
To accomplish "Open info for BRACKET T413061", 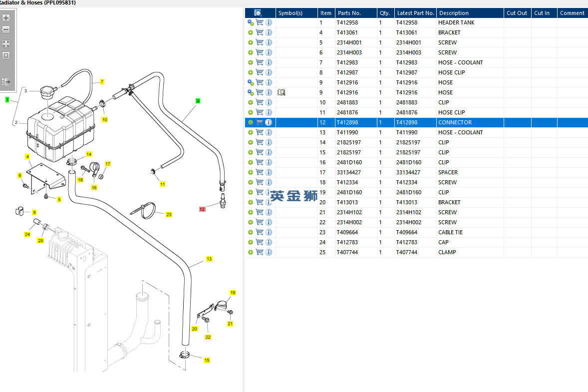I will tap(269, 32).
